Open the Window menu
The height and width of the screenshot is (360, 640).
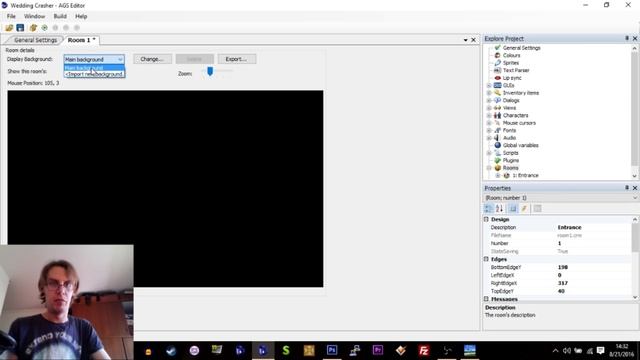(x=34, y=16)
